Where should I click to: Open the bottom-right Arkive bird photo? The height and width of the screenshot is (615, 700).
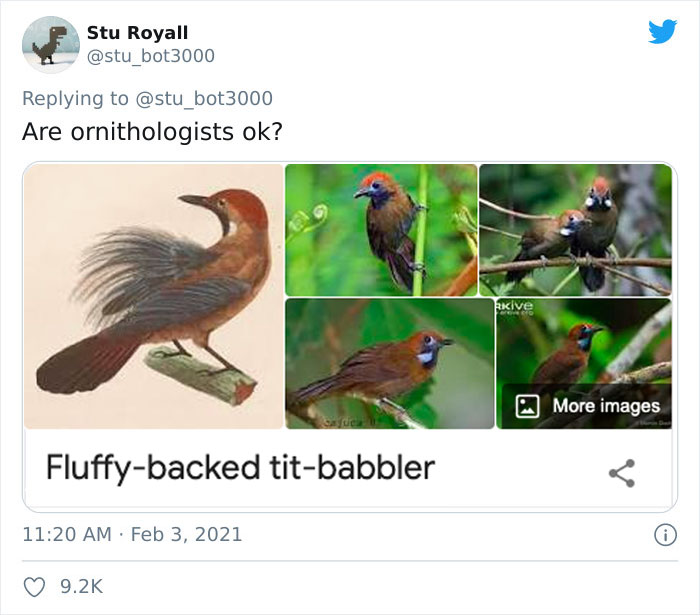(584, 340)
